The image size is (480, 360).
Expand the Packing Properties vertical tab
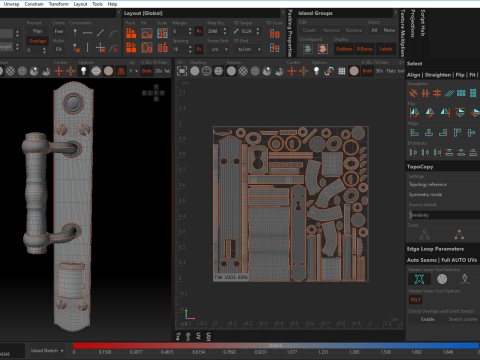(290, 33)
